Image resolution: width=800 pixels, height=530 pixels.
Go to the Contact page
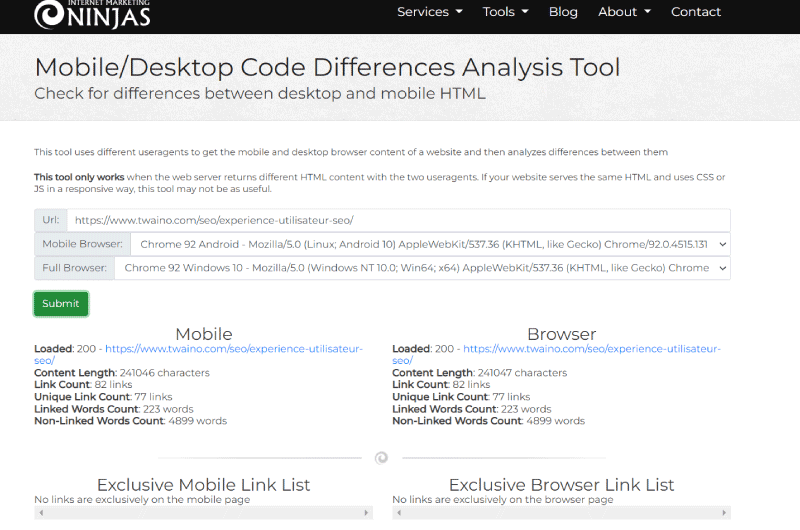click(695, 12)
